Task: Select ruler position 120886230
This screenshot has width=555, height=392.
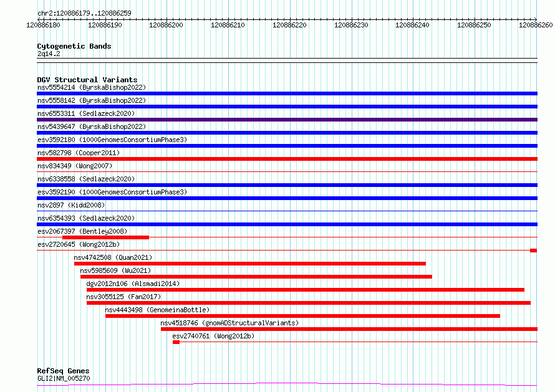Action: point(351,25)
